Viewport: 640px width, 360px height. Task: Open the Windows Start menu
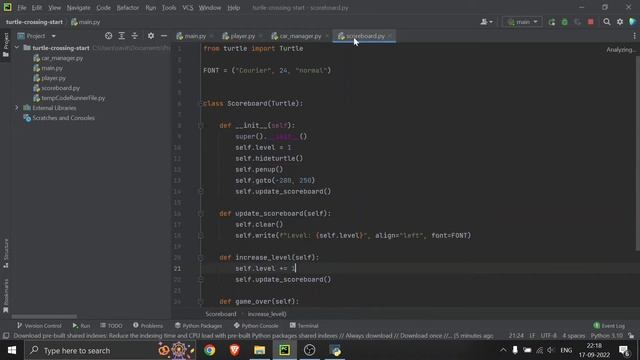[x=12, y=350]
